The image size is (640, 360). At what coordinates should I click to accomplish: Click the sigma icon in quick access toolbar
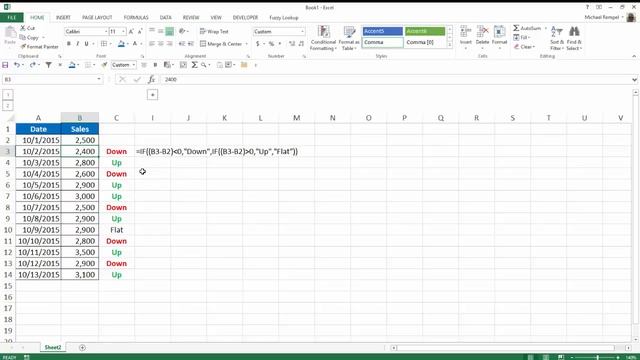coord(195,65)
